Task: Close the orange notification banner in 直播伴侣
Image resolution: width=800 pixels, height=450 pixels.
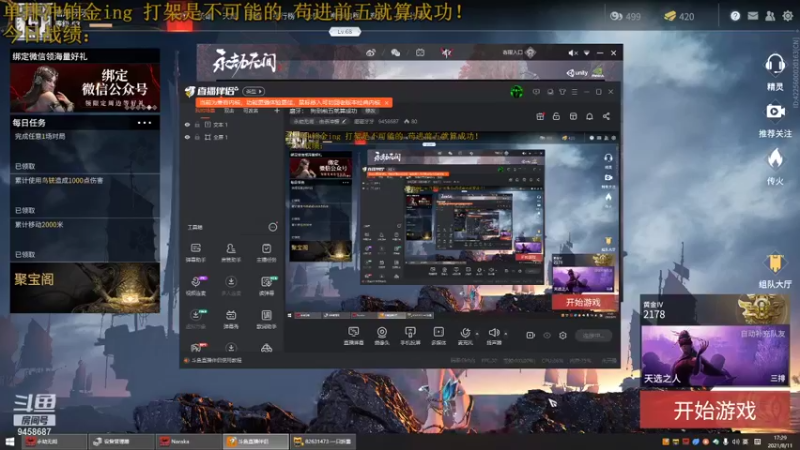Action: pos(386,103)
